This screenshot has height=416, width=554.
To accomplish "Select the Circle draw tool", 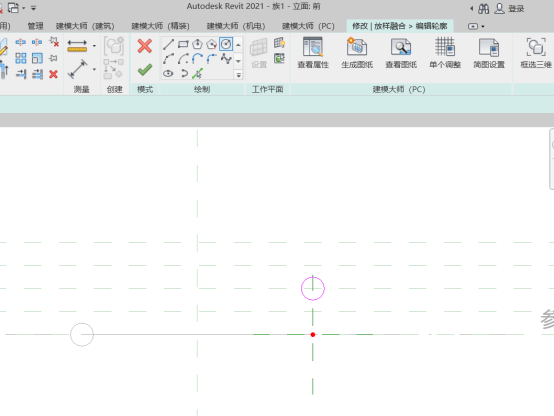I will (226, 44).
